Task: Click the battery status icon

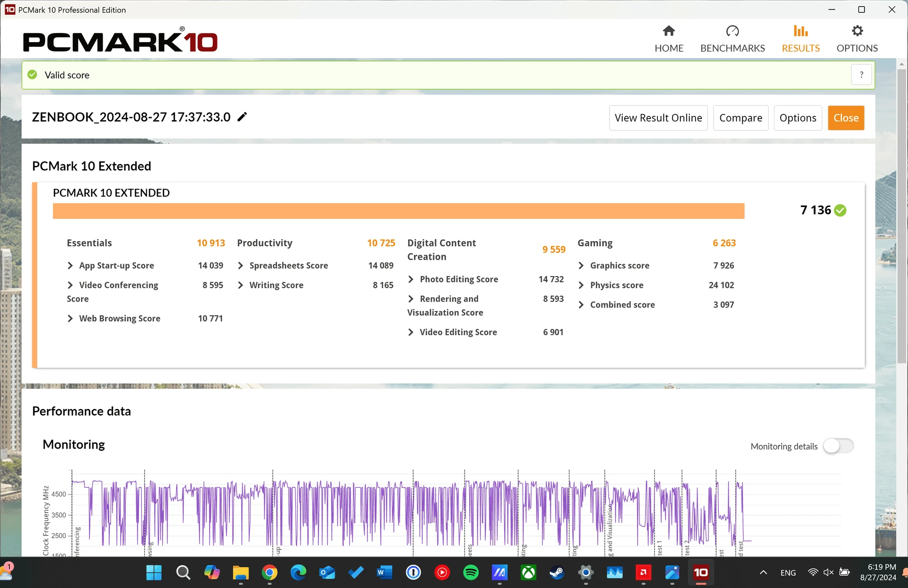Action: coord(845,573)
